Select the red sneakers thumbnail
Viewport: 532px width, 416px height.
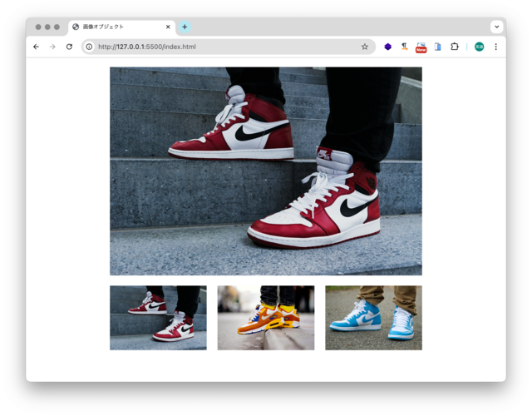coord(158,318)
